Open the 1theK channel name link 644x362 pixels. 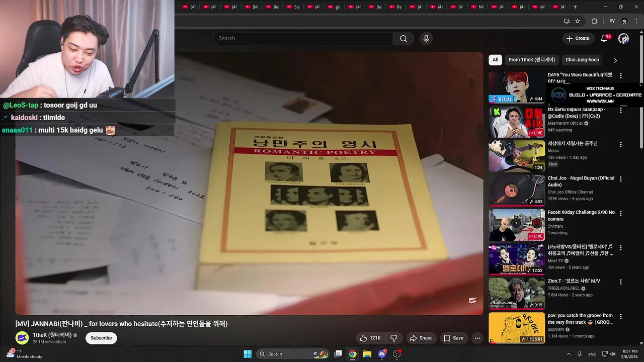pos(53,335)
